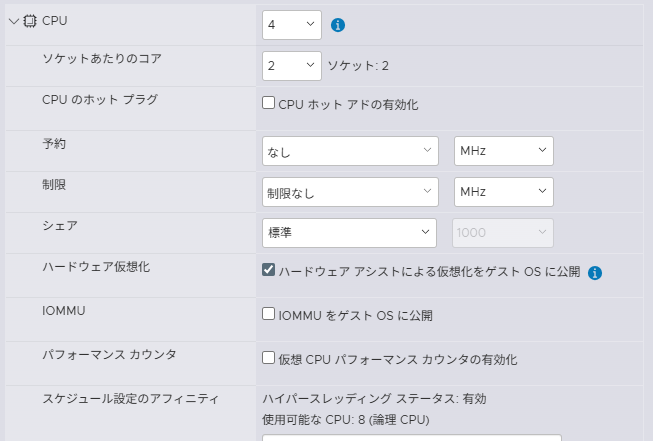653x441 pixels.
Task: Click info icon beside CPU count dropdown
Action: click(x=338, y=24)
